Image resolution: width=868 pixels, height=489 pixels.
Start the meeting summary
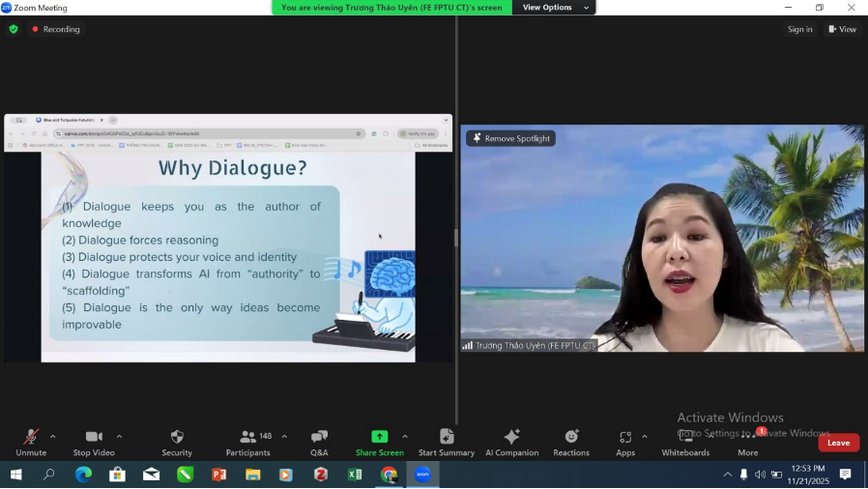(x=447, y=438)
